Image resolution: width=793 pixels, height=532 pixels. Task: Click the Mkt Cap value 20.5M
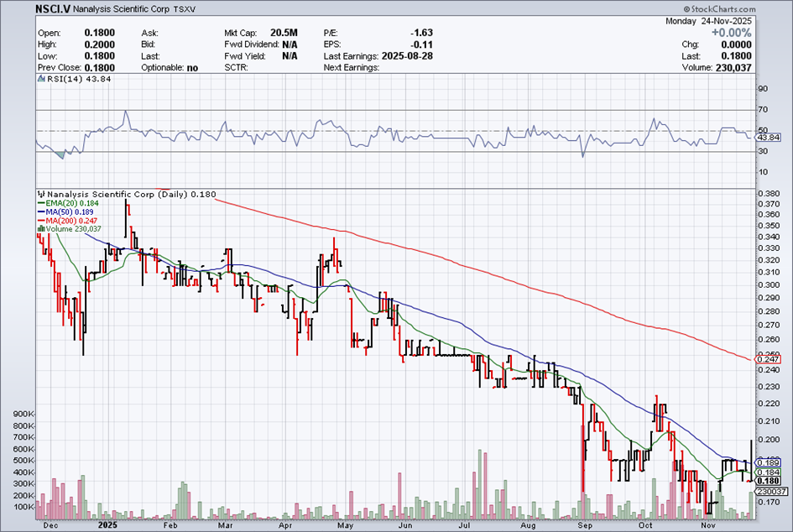click(x=284, y=33)
